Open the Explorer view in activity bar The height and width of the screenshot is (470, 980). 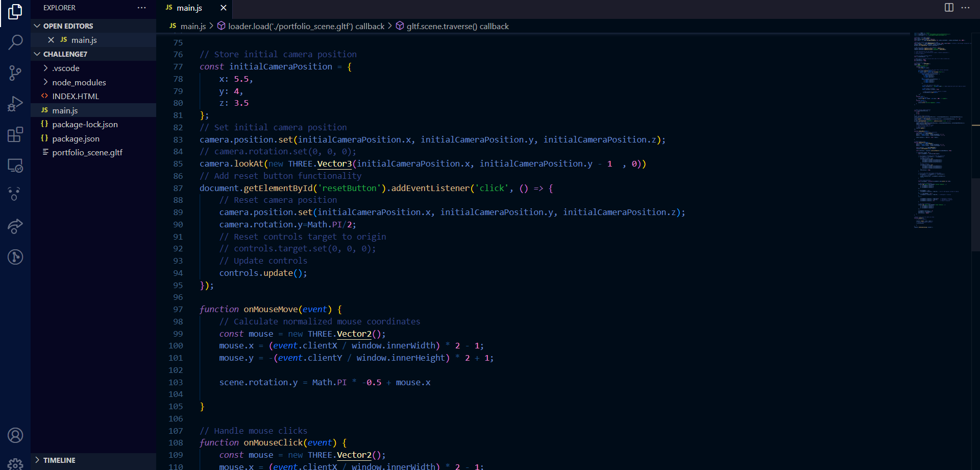tap(15, 11)
